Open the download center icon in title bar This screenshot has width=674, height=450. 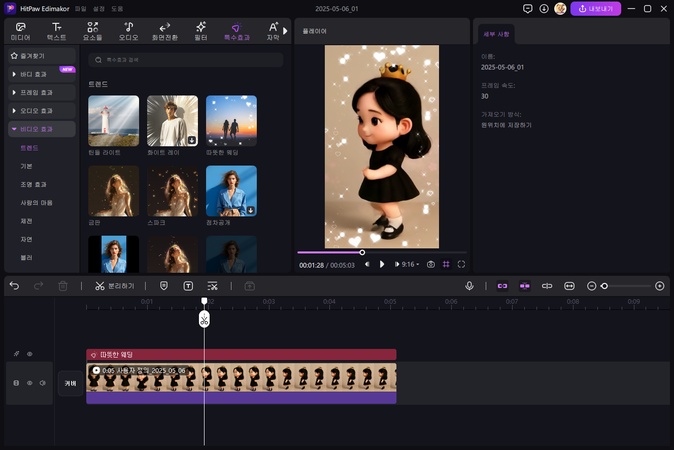pos(544,9)
